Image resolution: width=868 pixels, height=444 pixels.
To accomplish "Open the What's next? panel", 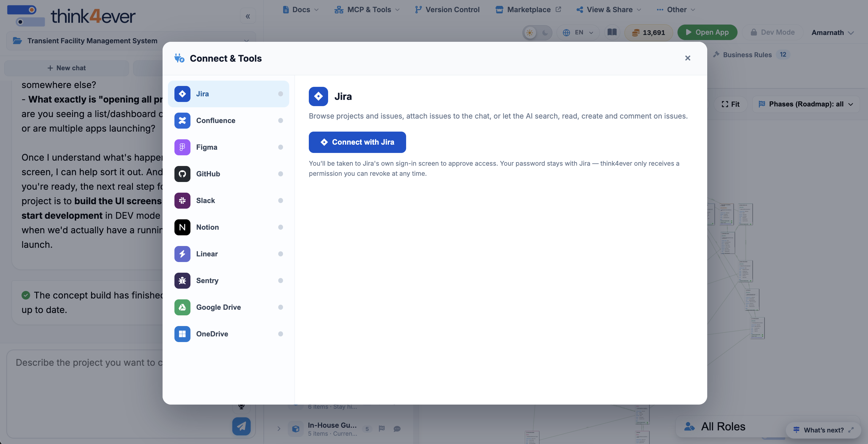I will pyautogui.click(x=824, y=430).
